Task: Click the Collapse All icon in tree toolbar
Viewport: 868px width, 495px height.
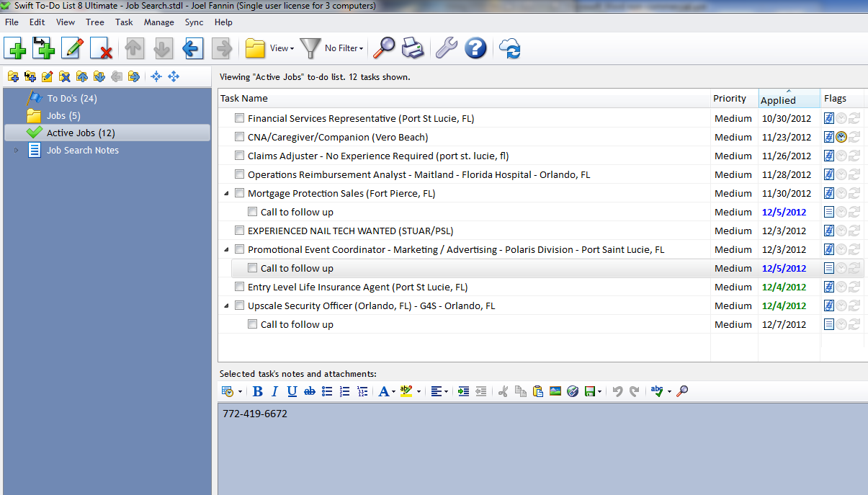Action: [156, 76]
